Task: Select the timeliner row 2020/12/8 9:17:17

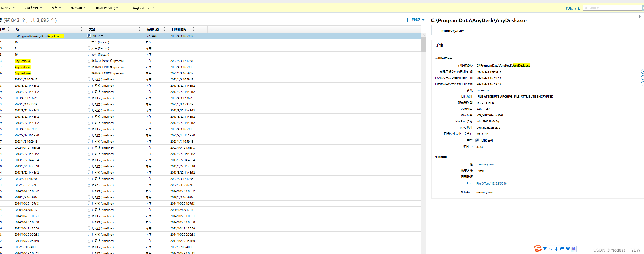Action: pos(211,210)
